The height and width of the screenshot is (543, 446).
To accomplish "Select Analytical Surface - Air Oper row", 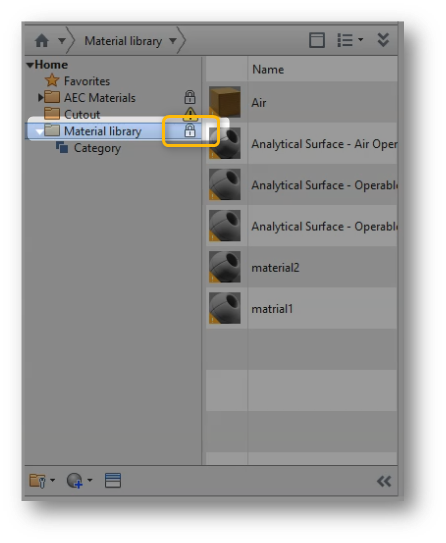I will click(302, 143).
